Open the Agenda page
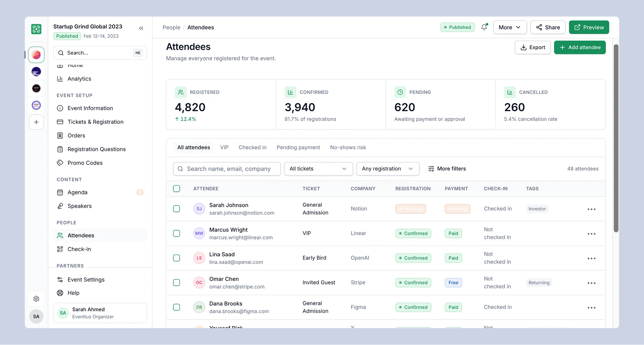Viewport: 644px width, 345px height. [x=100, y=192]
